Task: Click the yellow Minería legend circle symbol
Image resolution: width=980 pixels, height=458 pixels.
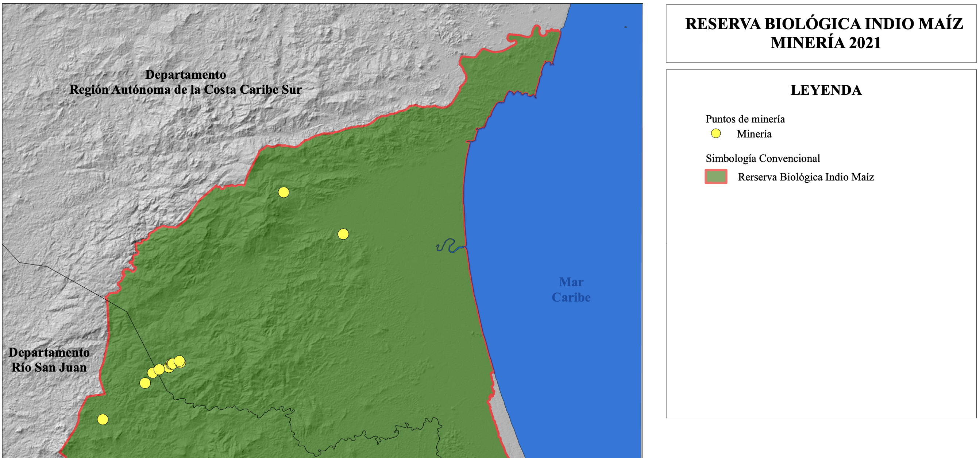Action: 715,133
